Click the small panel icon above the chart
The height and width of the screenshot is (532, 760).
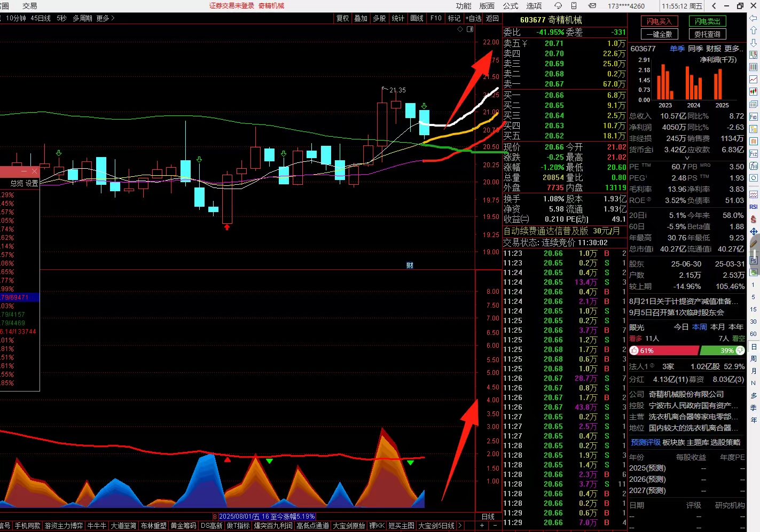coord(470,29)
